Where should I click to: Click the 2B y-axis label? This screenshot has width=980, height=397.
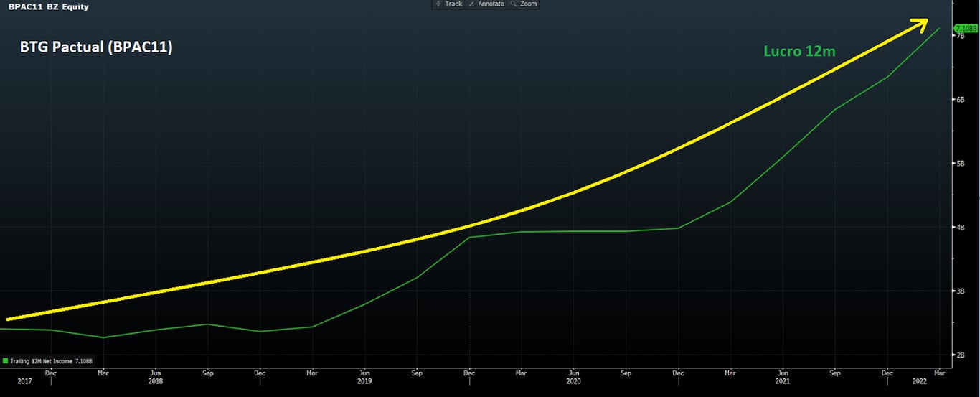962,355
